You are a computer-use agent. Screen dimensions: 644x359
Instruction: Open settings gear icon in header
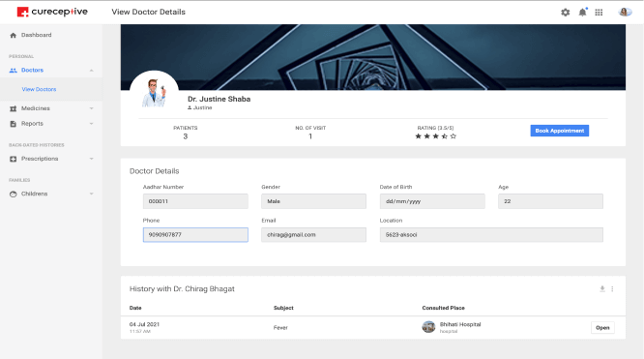pos(565,13)
